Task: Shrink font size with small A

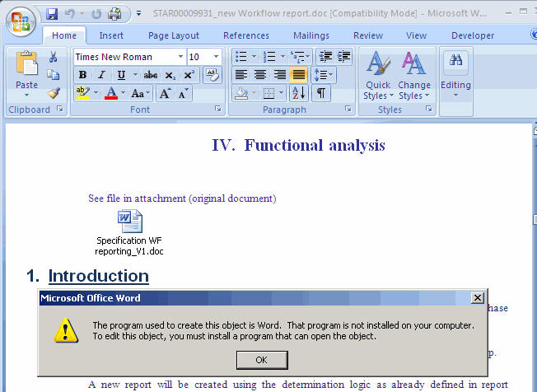Action: point(183,93)
